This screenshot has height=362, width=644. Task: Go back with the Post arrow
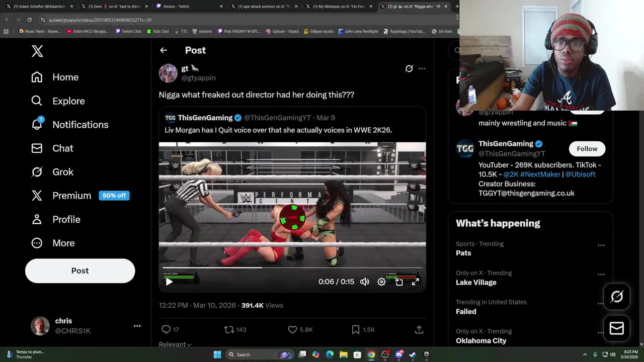[164, 50]
